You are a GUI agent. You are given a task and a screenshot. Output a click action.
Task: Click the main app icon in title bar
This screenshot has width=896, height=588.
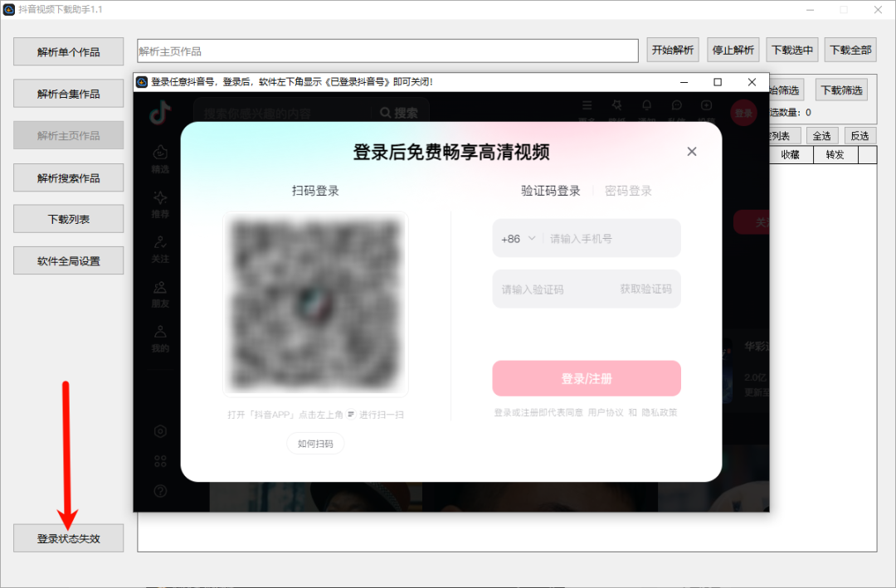8,9
